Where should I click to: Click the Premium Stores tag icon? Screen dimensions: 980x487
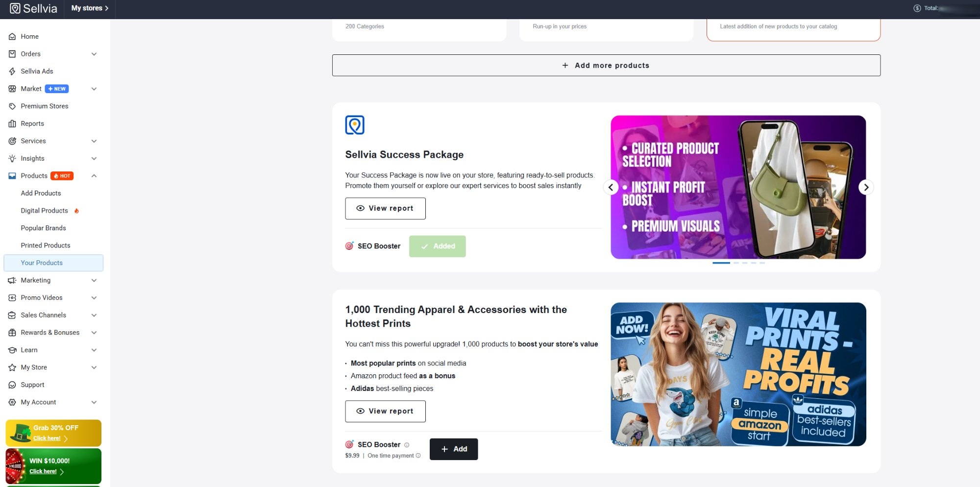(12, 106)
